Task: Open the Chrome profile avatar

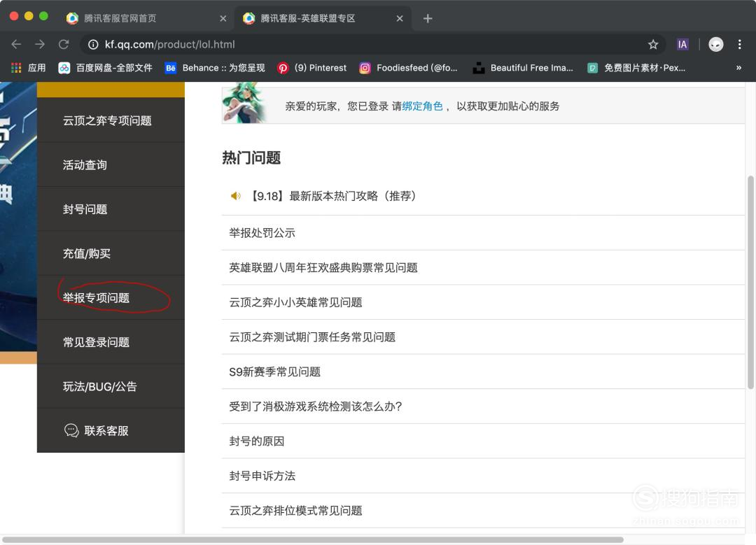Action: 716,44
